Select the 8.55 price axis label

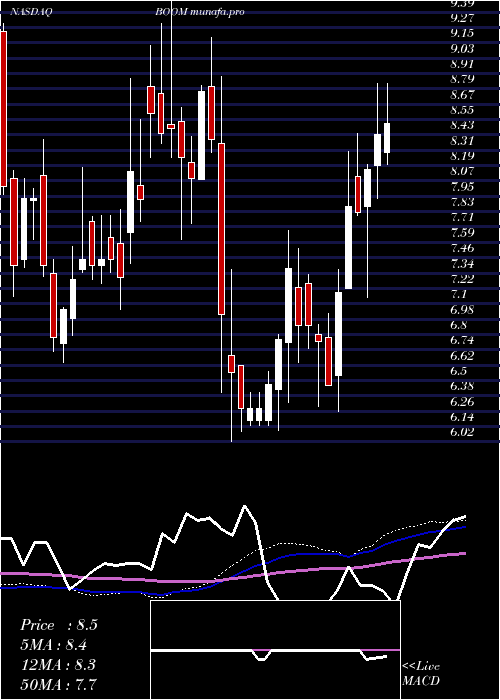[462, 110]
